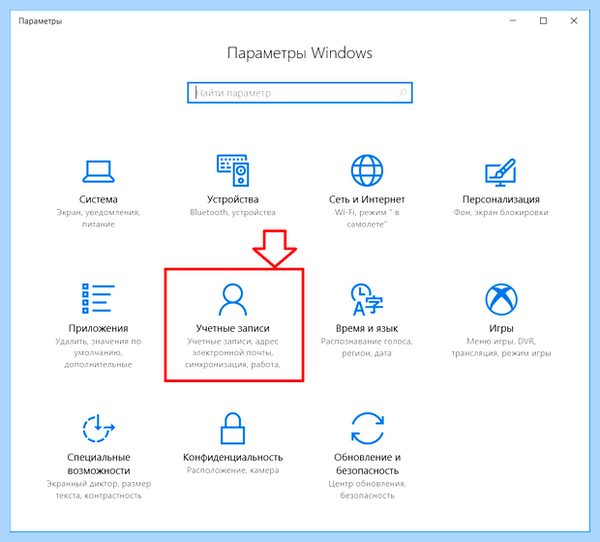Viewport: 600px width, 542px height.
Task: Click description 'Меню игры, DVR, трансляция'
Action: (501, 347)
